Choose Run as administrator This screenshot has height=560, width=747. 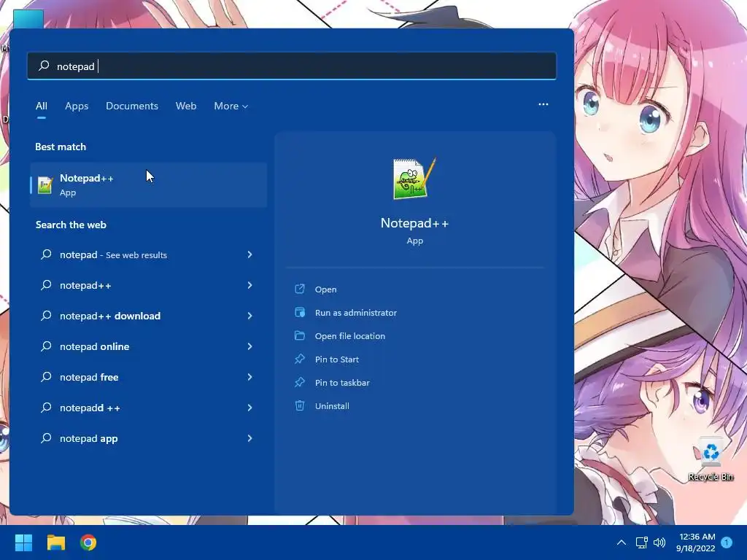click(356, 312)
